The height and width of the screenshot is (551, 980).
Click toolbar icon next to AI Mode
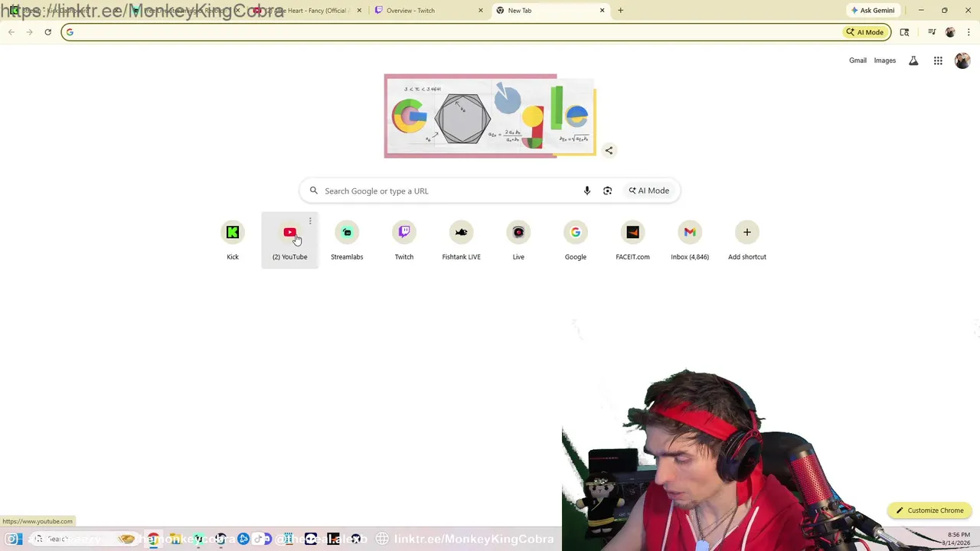tap(904, 32)
